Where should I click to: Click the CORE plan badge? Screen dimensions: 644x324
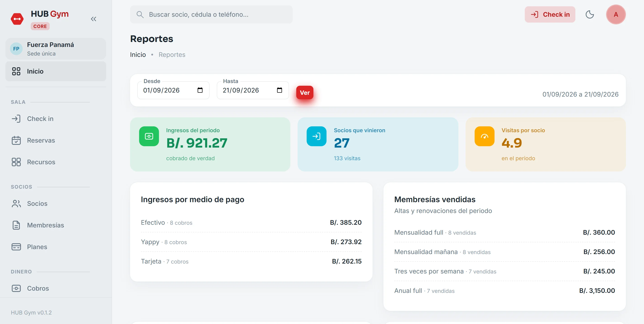(40, 26)
